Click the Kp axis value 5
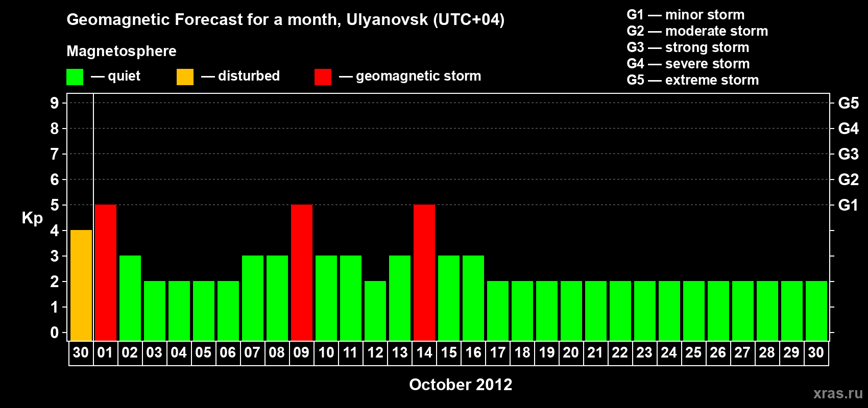 pos(55,205)
